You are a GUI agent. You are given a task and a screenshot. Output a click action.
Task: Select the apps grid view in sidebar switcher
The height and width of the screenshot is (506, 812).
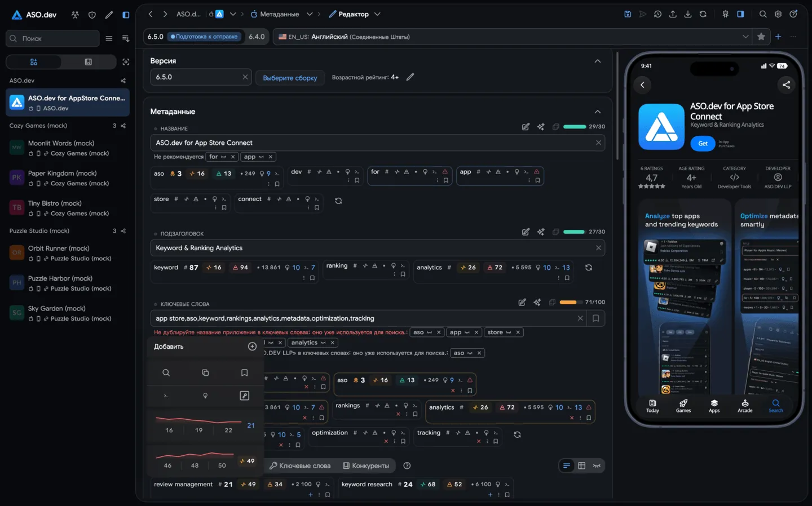(34, 62)
